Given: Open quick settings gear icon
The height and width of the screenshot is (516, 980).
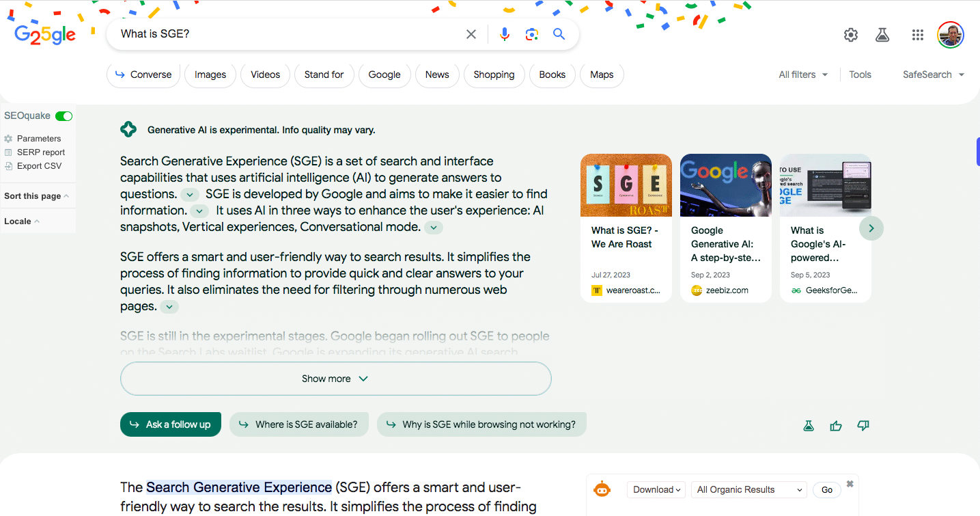Looking at the screenshot, I should click(x=851, y=35).
